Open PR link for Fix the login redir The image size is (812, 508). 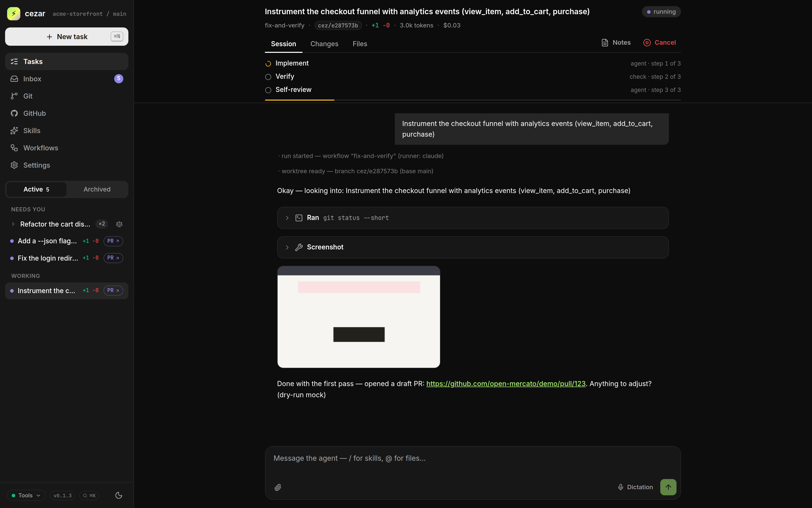[113, 258]
